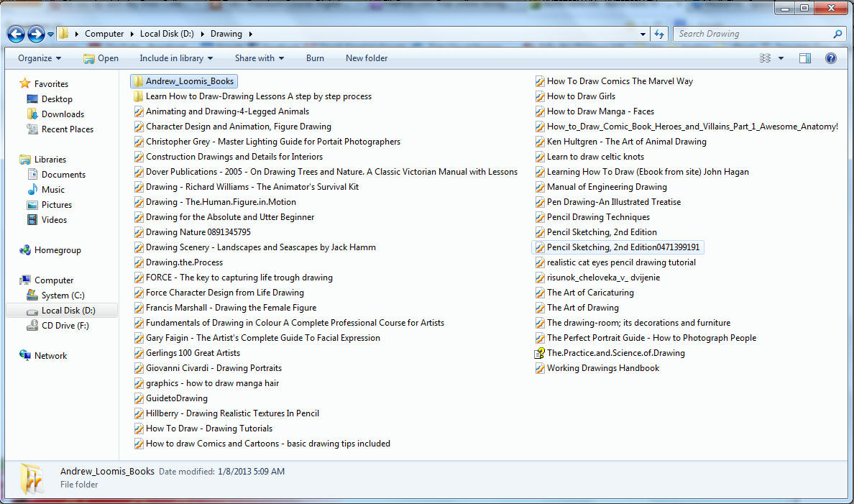854x504 pixels.
Task: Select GuidetoDrawing file icon
Action: point(139,398)
